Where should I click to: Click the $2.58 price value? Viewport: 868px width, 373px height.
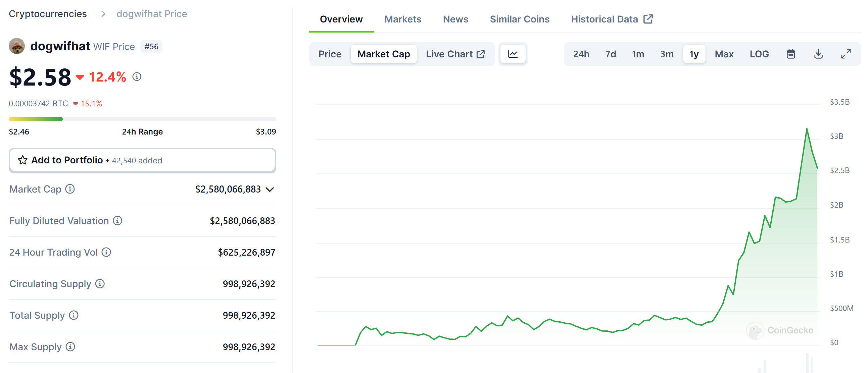[40, 77]
